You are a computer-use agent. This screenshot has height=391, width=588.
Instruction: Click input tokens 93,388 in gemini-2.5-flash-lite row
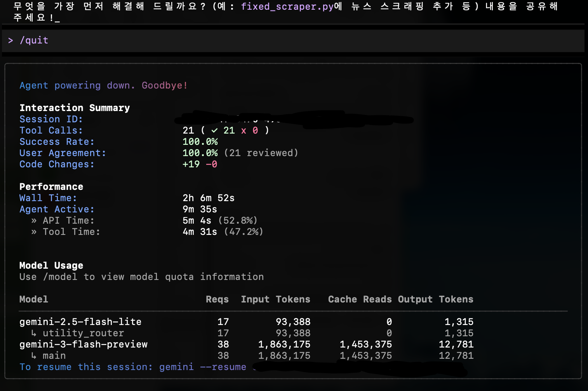(x=293, y=322)
